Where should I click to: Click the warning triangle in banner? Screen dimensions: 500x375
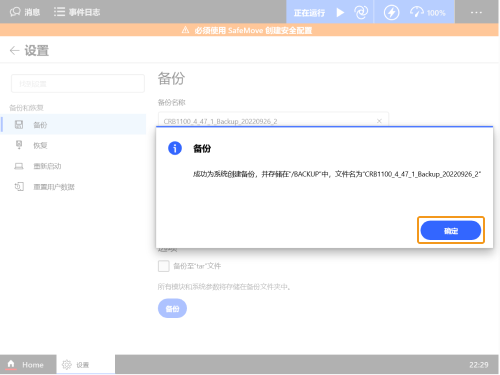tap(185, 30)
